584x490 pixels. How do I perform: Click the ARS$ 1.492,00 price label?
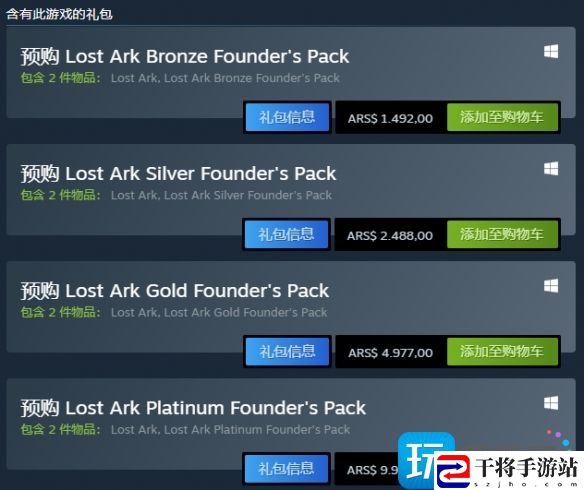coord(390,118)
